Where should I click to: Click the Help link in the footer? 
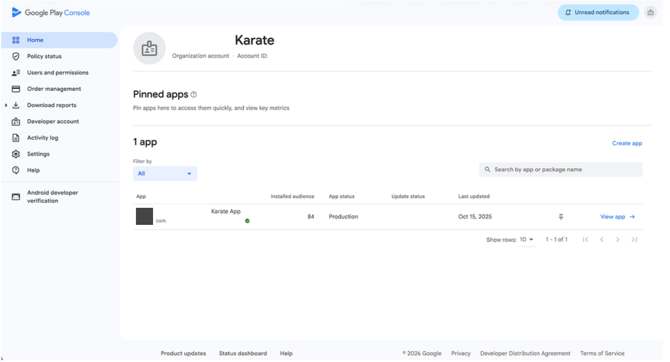point(286,353)
